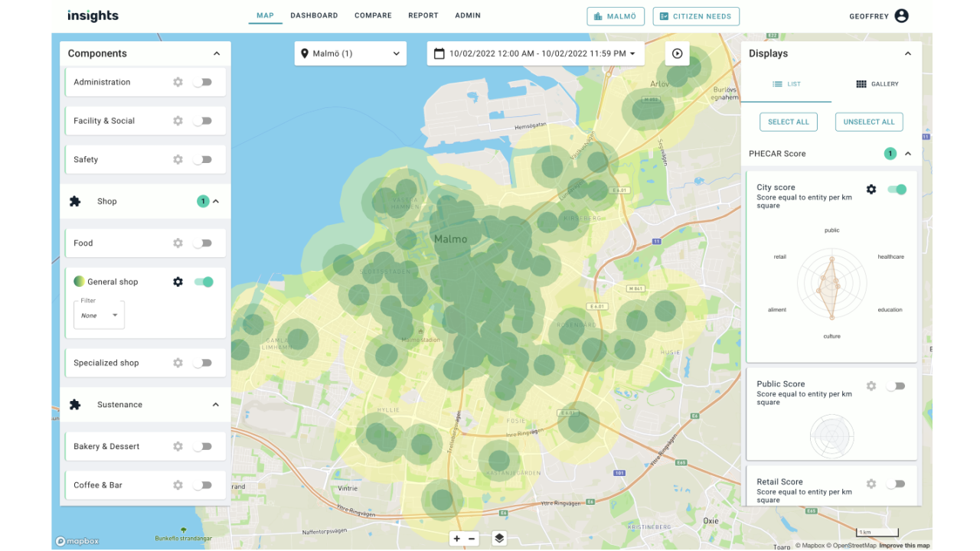
Task: Collapse the Sustenance section
Action: point(215,405)
